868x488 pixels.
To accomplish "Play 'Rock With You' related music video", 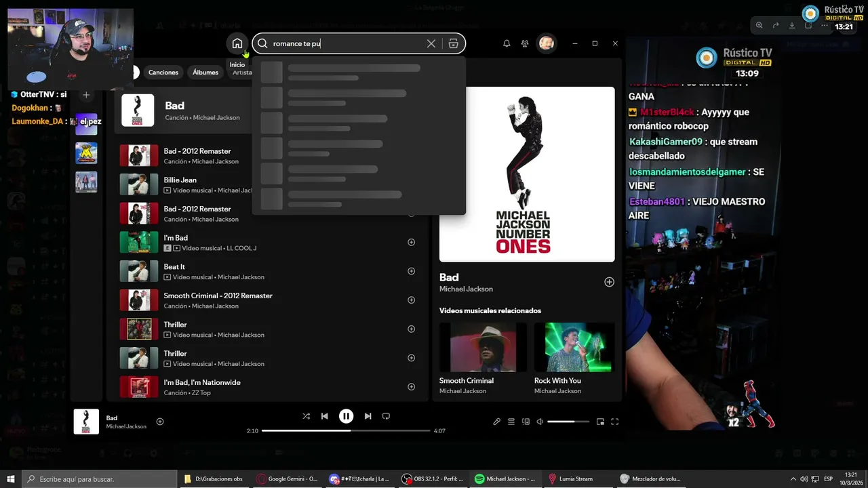I will click(x=574, y=347).
